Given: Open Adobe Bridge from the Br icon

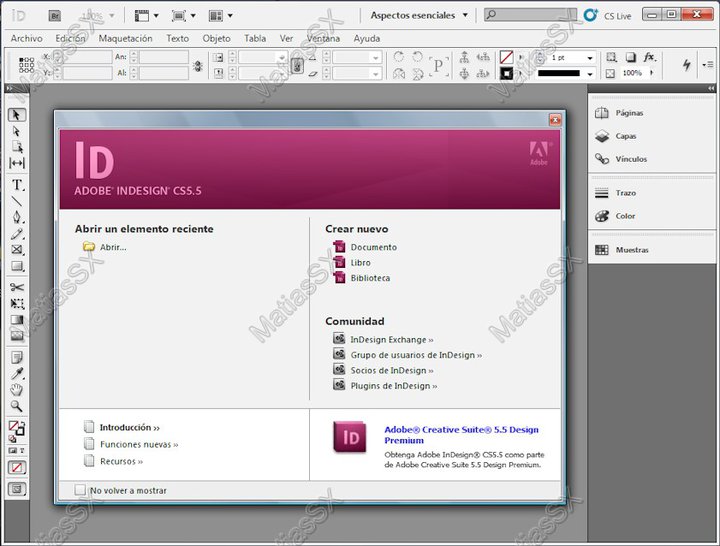Looking at the screenshot, I should coord(55,16).
